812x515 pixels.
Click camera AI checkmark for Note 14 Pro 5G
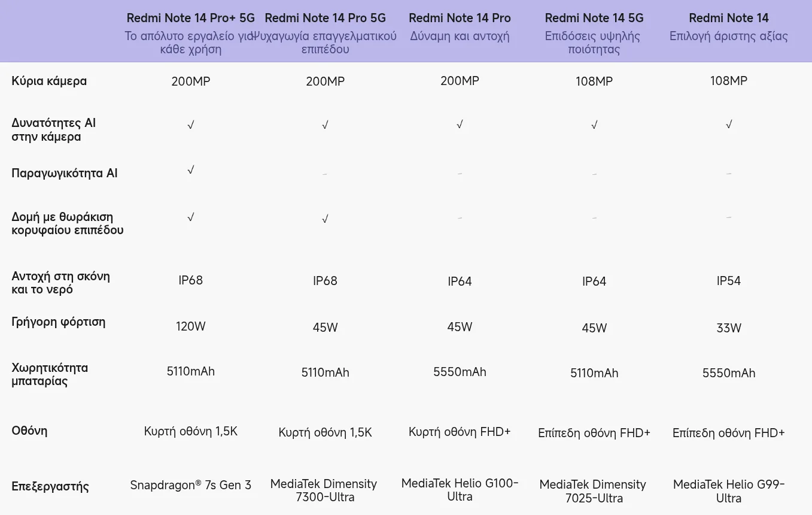point(325,125)
